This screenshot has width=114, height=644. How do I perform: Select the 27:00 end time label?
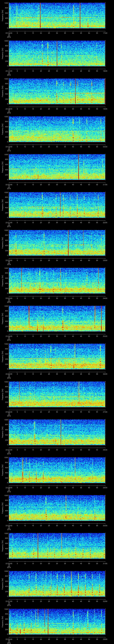point(105,412)
